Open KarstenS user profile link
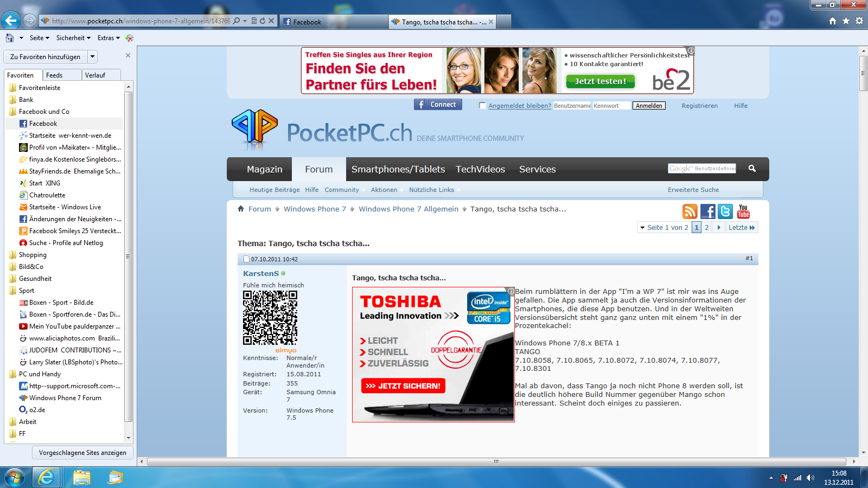Image resolution: width=868 pixels, height=488 pixels. 260,274
